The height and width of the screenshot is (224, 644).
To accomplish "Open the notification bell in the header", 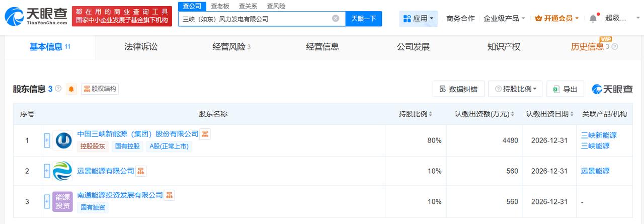I will click(593, 19).
